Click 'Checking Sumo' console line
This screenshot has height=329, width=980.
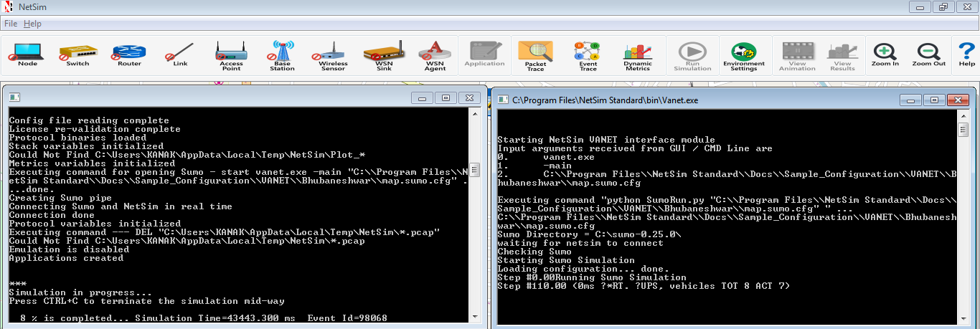pos(534,252)
